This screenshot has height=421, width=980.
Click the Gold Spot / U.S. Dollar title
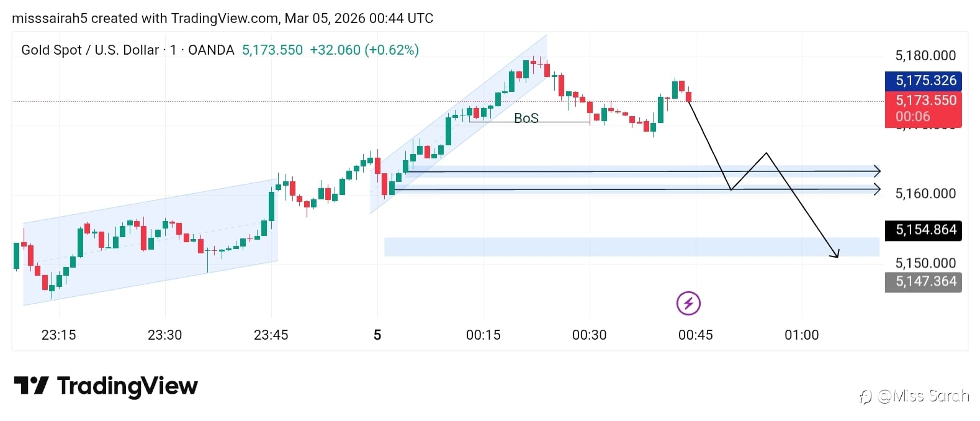coord(90,50)
